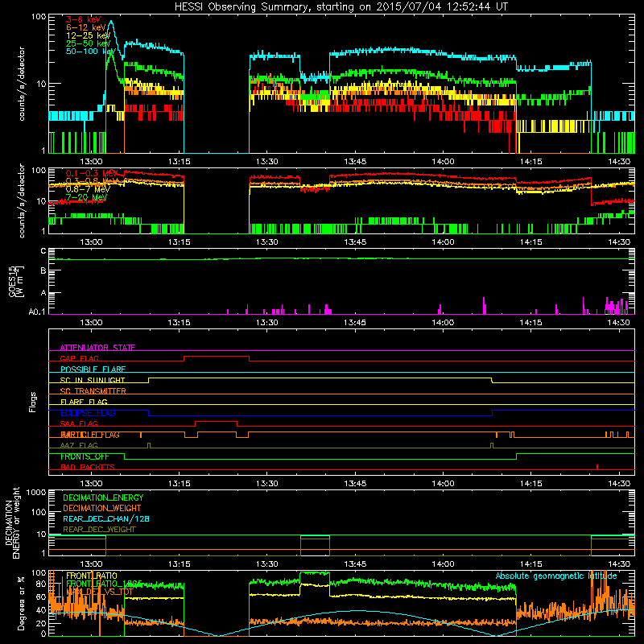
Task: Click the DECIMATION_WEIGHT legend label
Action: click(x=102, y=508)
